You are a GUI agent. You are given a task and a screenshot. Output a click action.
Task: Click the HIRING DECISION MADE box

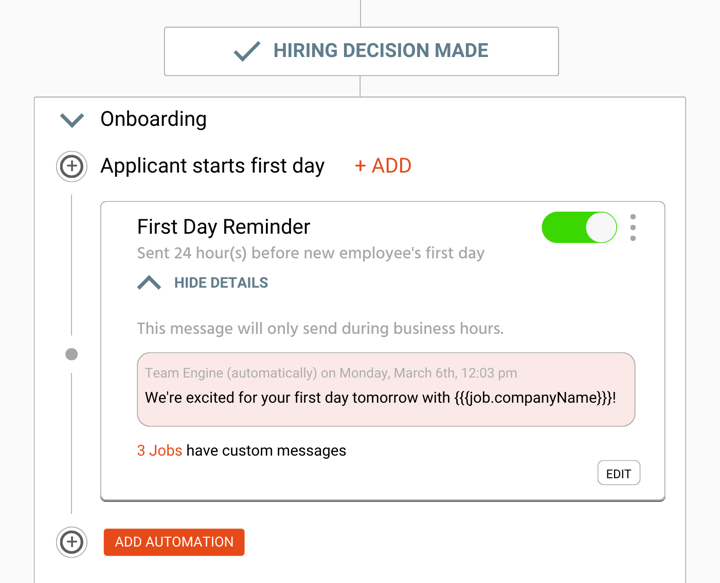(x=361, y=51)
